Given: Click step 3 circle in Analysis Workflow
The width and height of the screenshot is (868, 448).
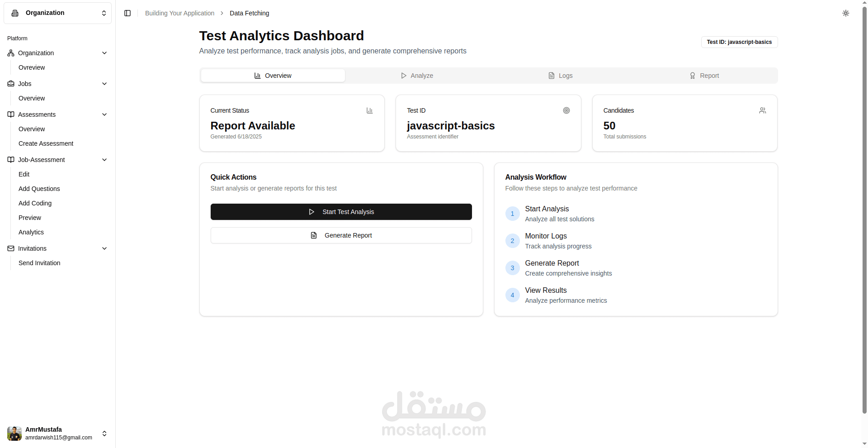Looking at the screenshot, I should click(512, 268).
